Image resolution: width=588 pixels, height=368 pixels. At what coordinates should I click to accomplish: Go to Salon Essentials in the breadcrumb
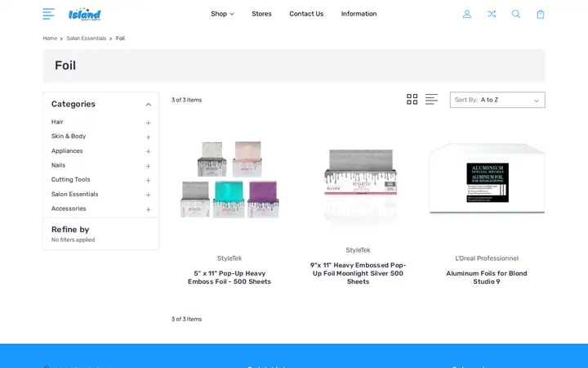pos(87,38)
